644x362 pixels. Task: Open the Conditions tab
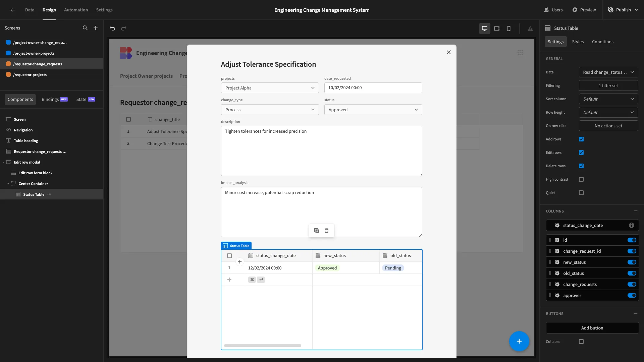pyautogui.click(x=603, y=42)
